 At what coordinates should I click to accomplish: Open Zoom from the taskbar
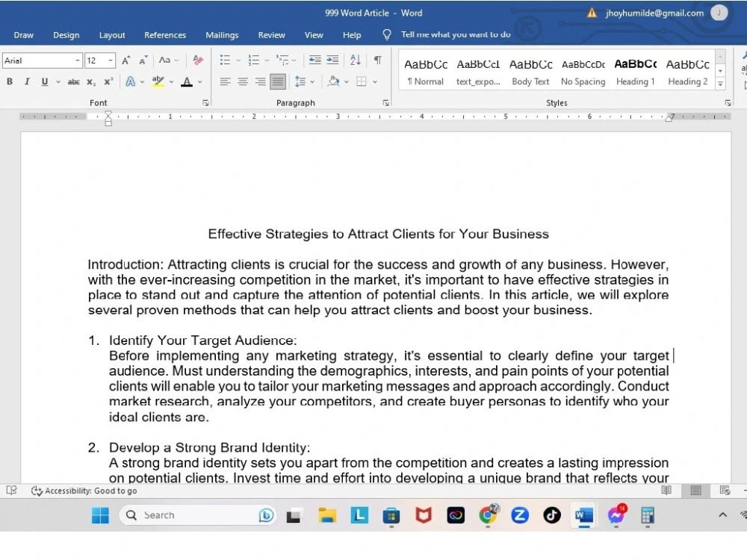pyautogui.click(x=520, y=515)
